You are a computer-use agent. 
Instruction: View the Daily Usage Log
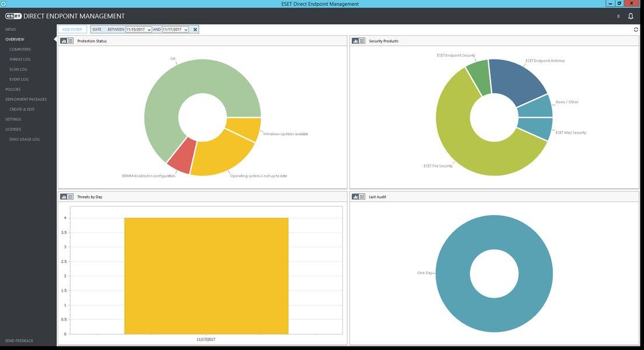click(x=25, y=139)
